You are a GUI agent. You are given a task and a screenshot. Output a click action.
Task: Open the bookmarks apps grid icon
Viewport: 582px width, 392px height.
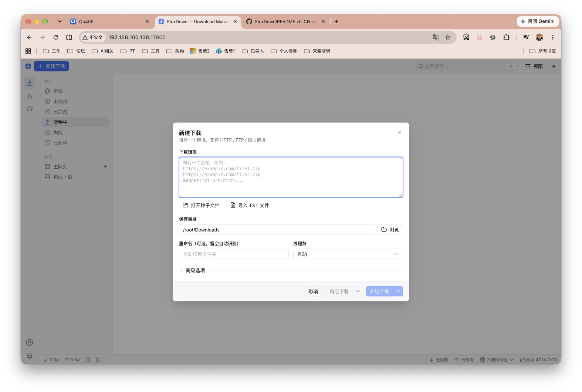click(28, 51)
